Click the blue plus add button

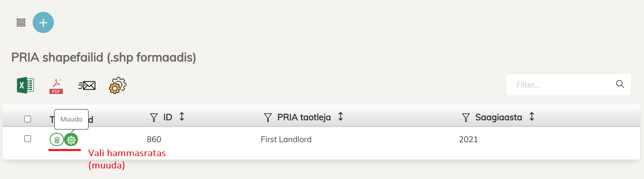tap(43, 22)
